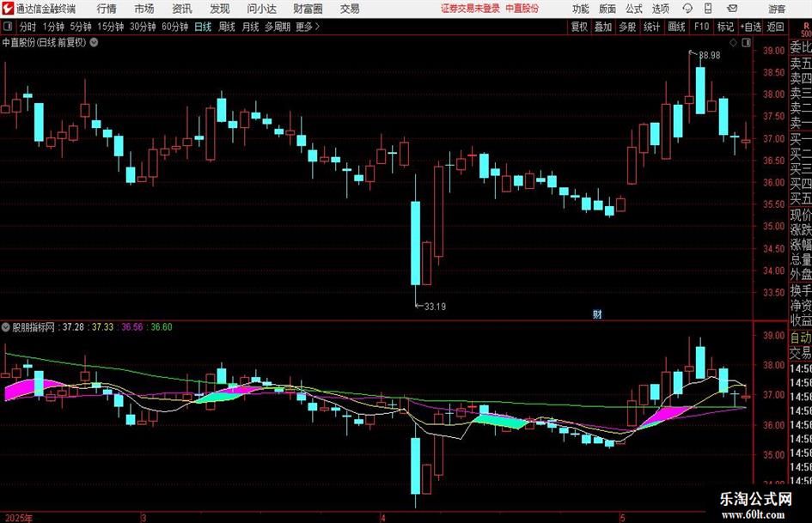Switch to 60分钟 period tab

click(x=175, y=27)
